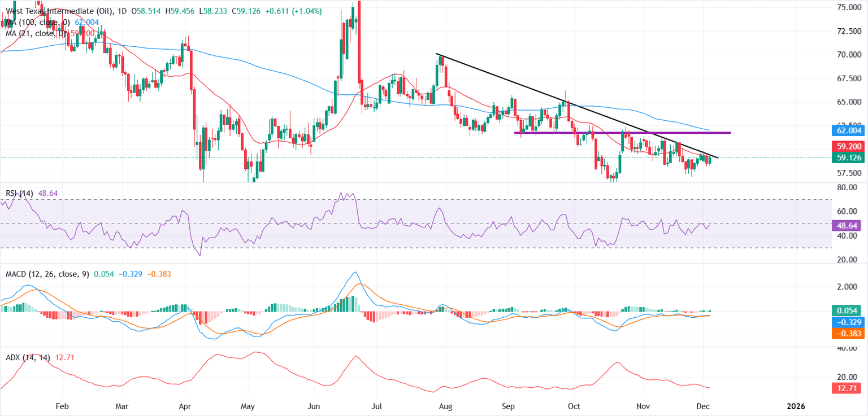Click the RSI (14) indicator legend

[19, 194]
